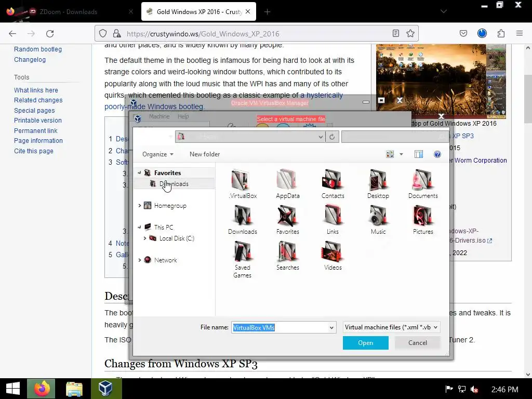Expand the Network tree node
The height and width of the screenshot is (399, 532).
(139, 260)
